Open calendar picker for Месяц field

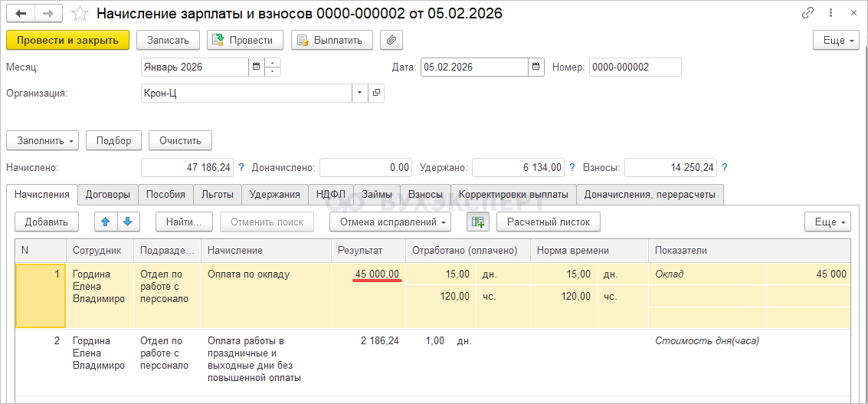[256, 67]
